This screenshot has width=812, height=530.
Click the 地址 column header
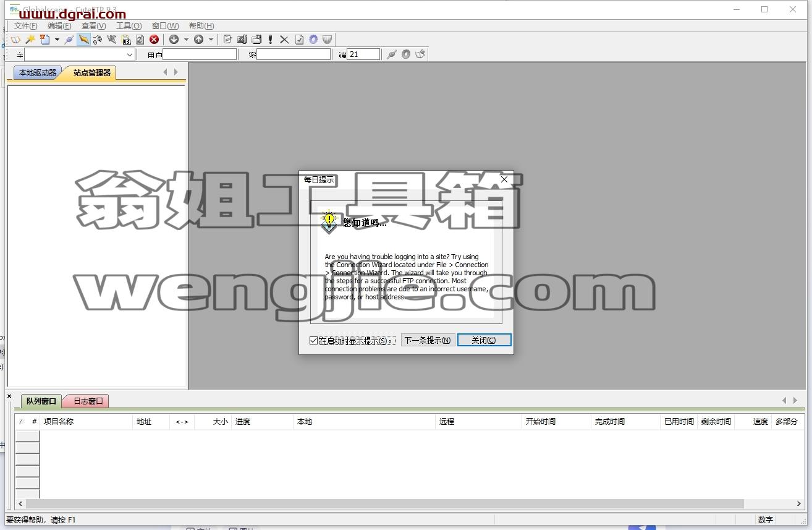coord(151,422)
